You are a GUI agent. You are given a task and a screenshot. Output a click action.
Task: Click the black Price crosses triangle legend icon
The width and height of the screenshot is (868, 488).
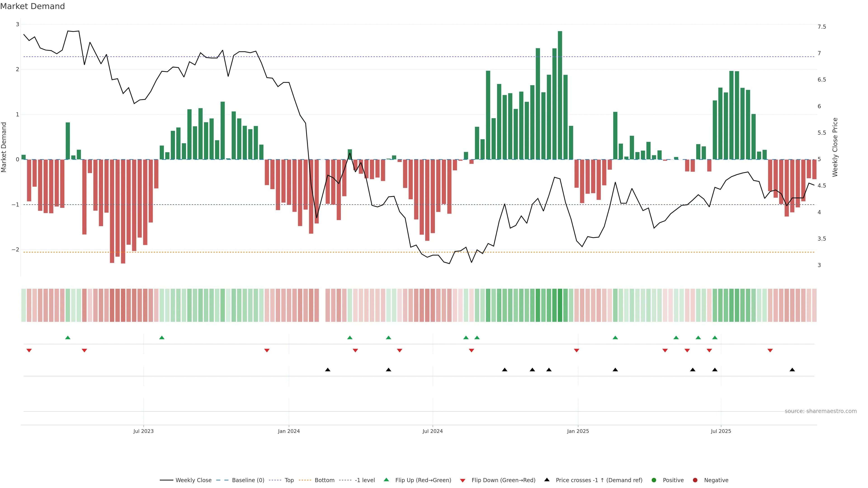pos(547,480)
